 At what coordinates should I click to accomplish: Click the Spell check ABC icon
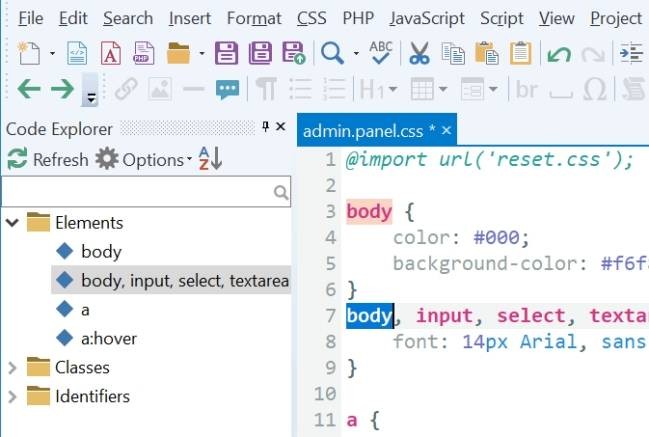(x=381, y=53)
